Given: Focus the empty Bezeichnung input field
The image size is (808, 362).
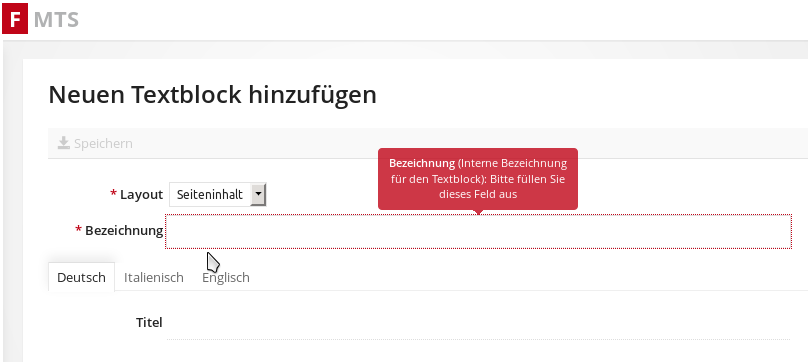Looking at the screenshot, I should [x=478, y=231].
